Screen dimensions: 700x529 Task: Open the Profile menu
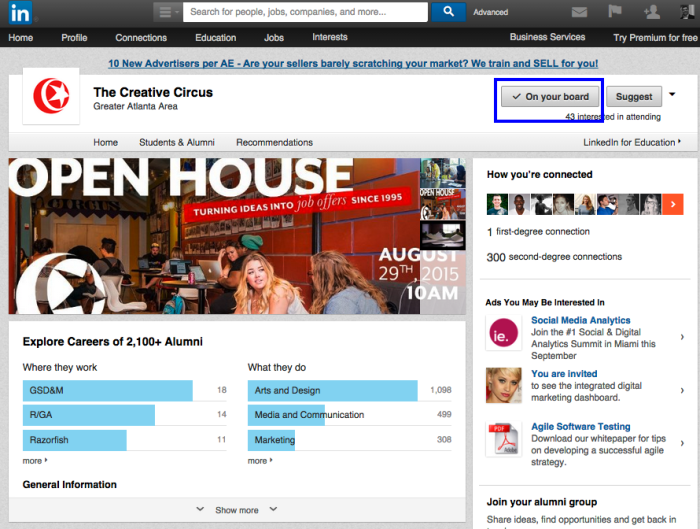point(74,37)
